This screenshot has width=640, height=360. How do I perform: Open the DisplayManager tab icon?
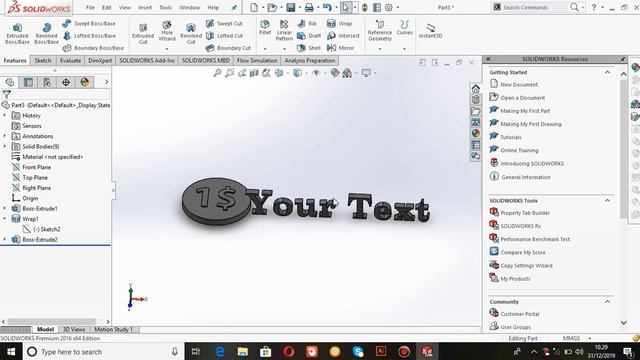point(84,82)
